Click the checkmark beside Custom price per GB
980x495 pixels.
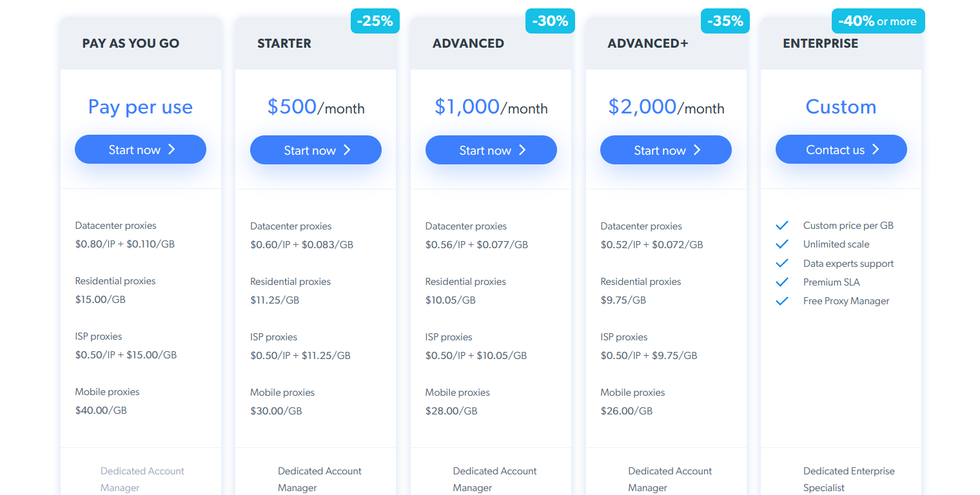point(782,226)
